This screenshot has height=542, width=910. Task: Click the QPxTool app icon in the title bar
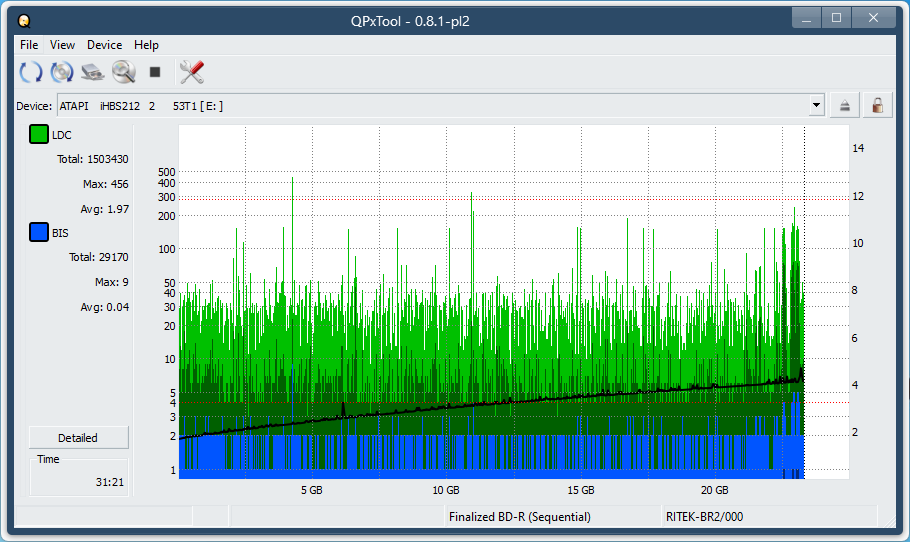pos(24,21)
